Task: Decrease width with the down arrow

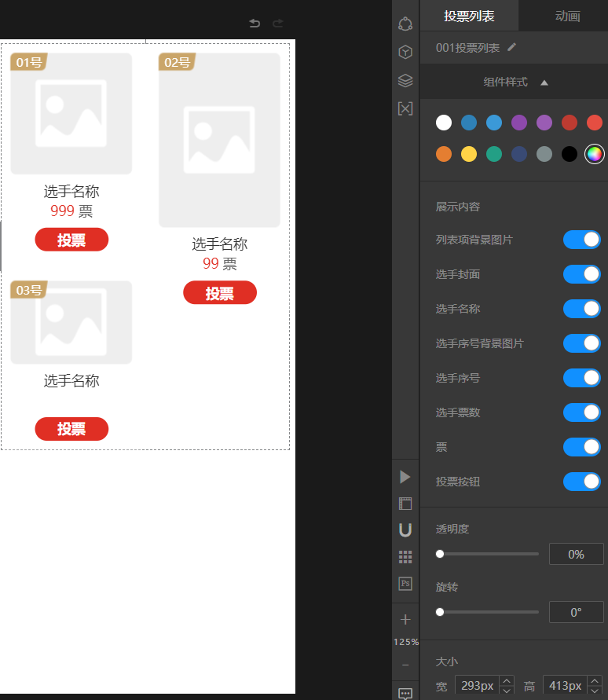Action: [507, 691]
